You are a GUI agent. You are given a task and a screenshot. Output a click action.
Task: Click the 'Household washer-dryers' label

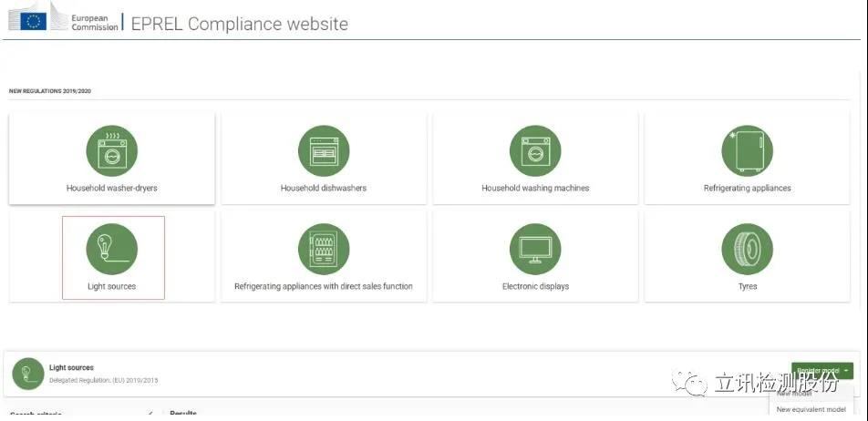click(112, 188)
